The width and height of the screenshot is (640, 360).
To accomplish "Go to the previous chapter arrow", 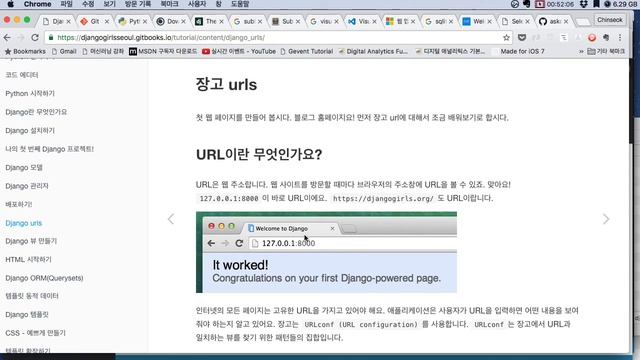I will (x=171, y=219).
